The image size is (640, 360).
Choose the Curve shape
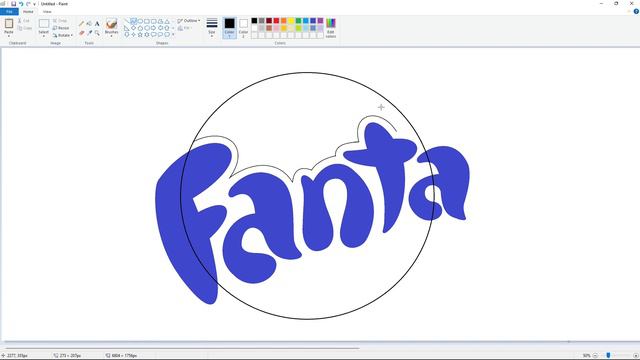[133, 21]
